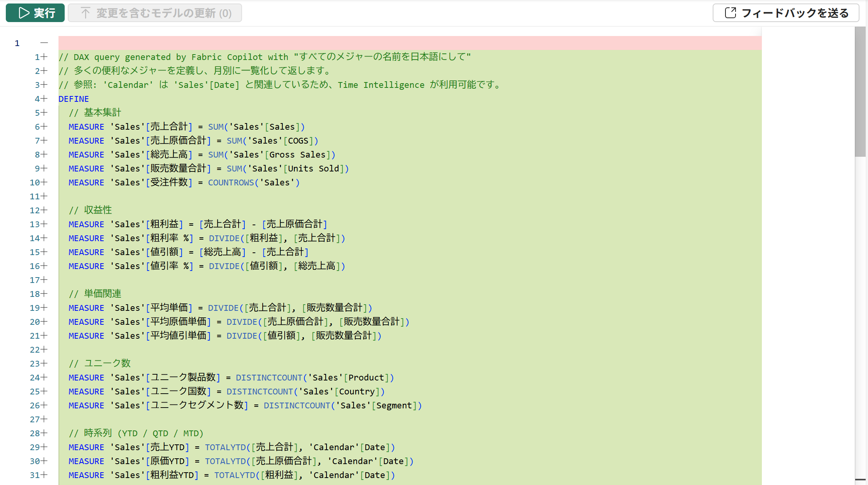
Task: Open the フィードバックを送る feedback link
Action: point(786,13)
